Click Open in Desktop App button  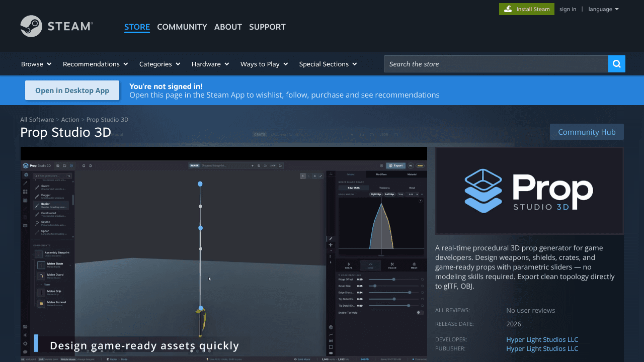(72, 90)
